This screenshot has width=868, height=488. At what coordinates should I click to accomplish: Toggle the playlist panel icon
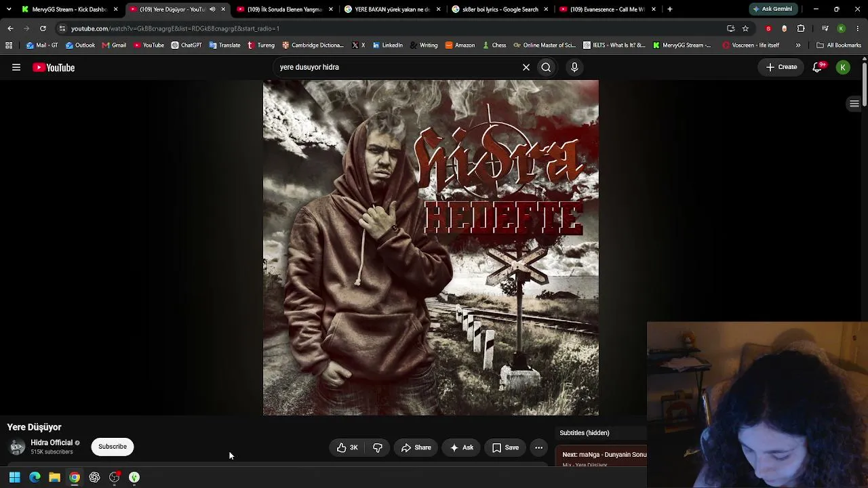click(x=854, y=103)
